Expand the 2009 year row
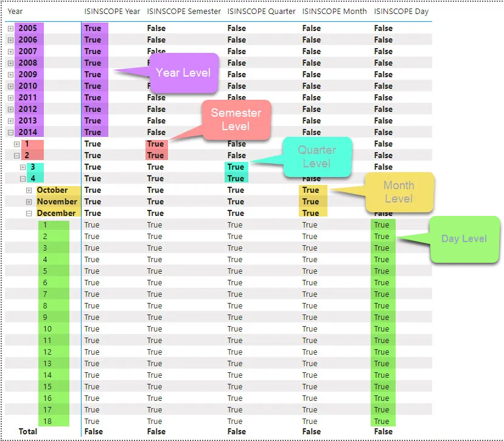The width and height of the screenshot is (504, 441). [x=10, y=75]
